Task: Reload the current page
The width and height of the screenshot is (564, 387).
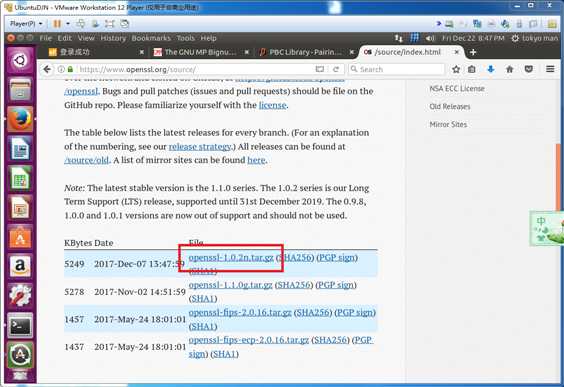Action: click(x=336, y=69)
